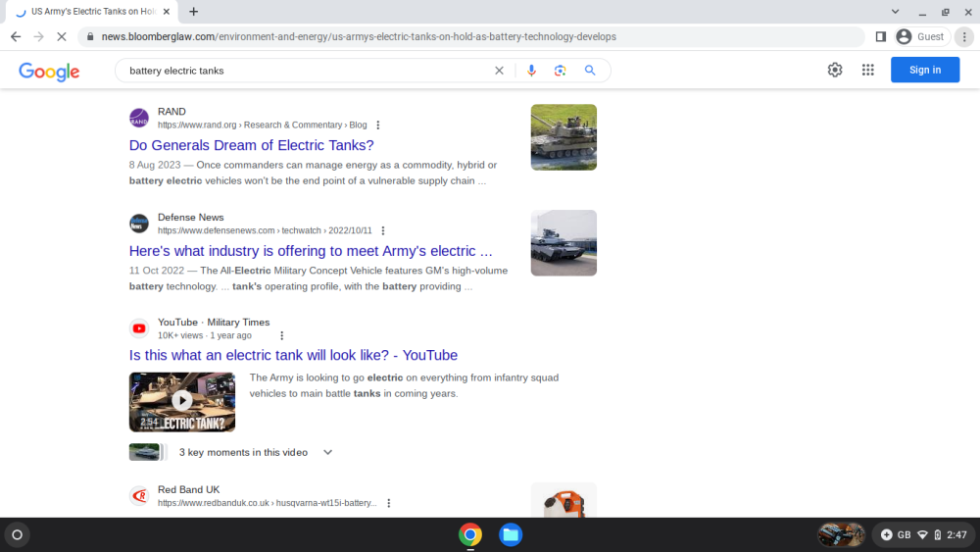Open the RAND result options menu
980x552 pixels.
(x=378, y=125)
